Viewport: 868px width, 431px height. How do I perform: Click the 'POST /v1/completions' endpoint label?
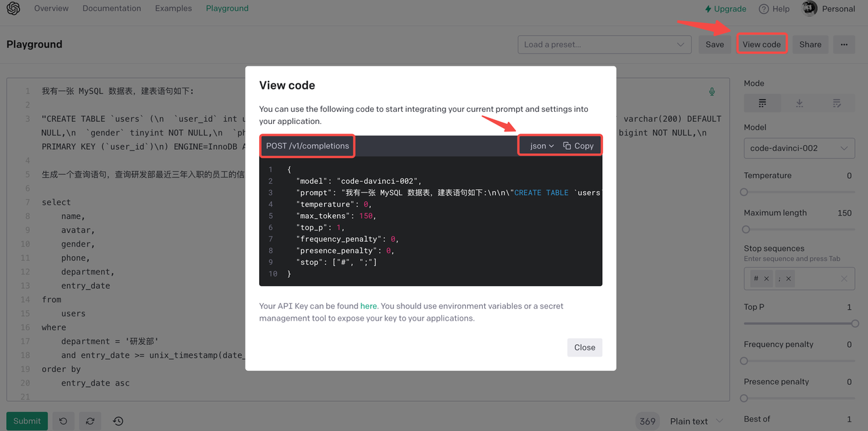click(x=307, y=146)
